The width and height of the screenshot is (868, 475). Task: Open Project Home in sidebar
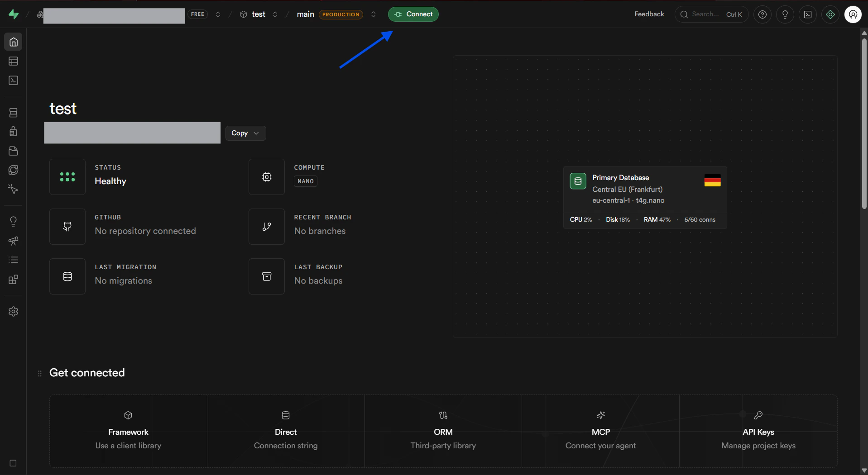point(14,42)
